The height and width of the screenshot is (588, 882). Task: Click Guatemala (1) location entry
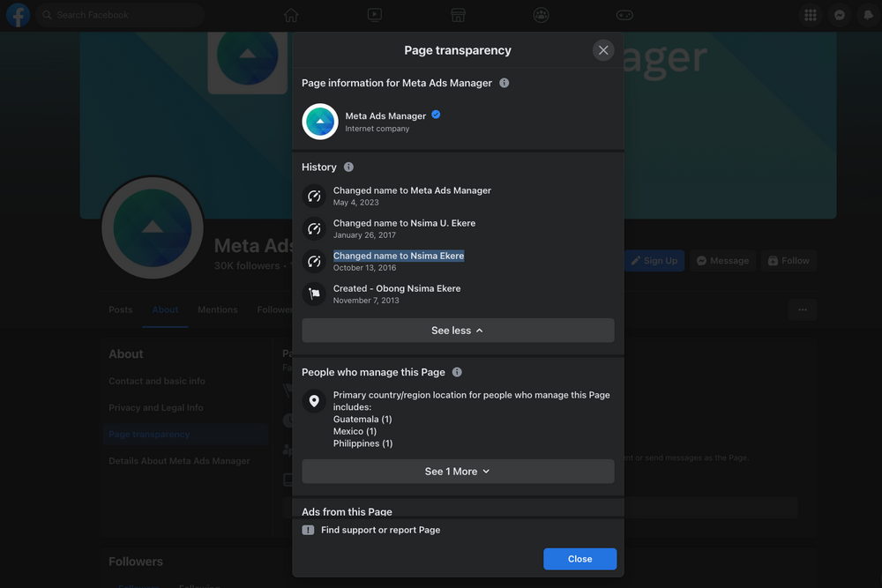coord(363,420)
